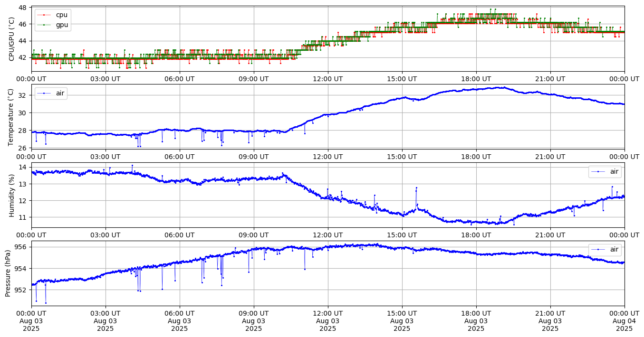Click the 32 tick on the Temperature axis

pyautogui.click(x=23, y=95)
